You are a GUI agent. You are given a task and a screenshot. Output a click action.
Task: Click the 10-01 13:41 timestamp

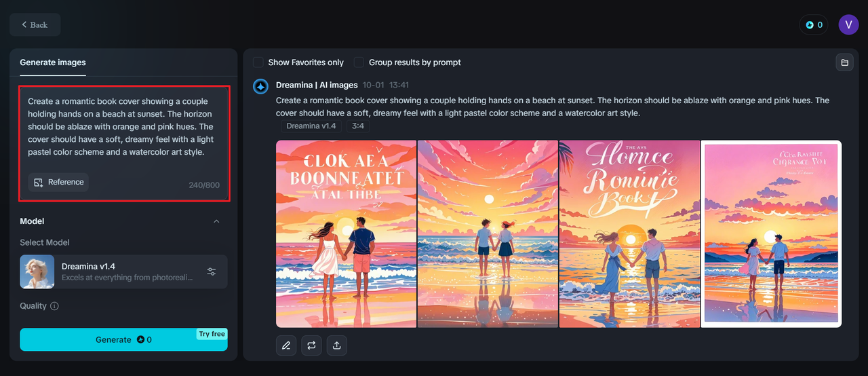pyautogui.click(x=386, y=85)
